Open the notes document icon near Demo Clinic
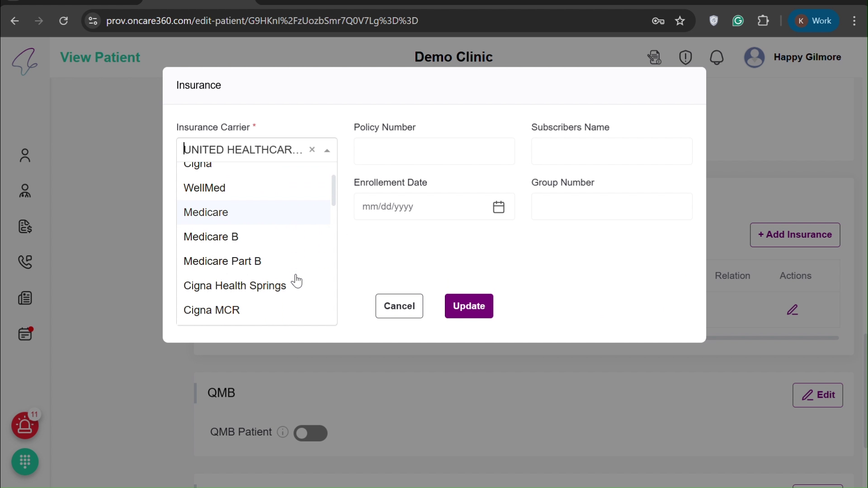The width and height of the screenshot is (868, 488). pyautogui.click(x=654, y=57)
